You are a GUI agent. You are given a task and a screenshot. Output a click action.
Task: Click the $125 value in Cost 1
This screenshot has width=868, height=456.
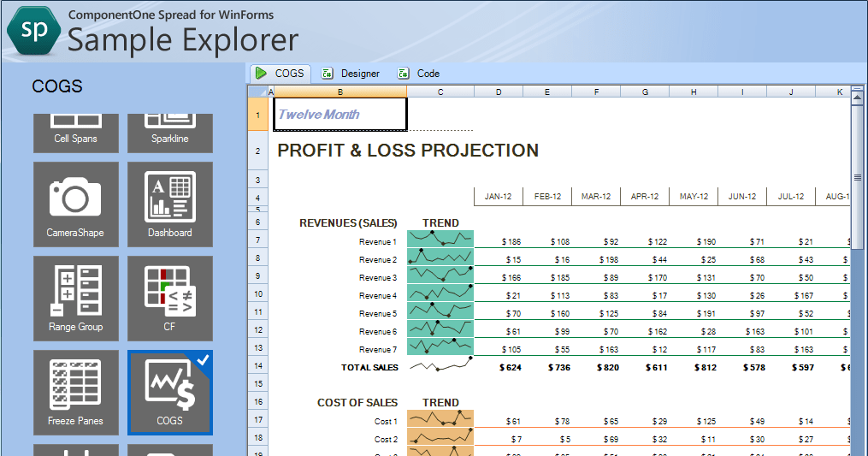[x=706, y=422]
